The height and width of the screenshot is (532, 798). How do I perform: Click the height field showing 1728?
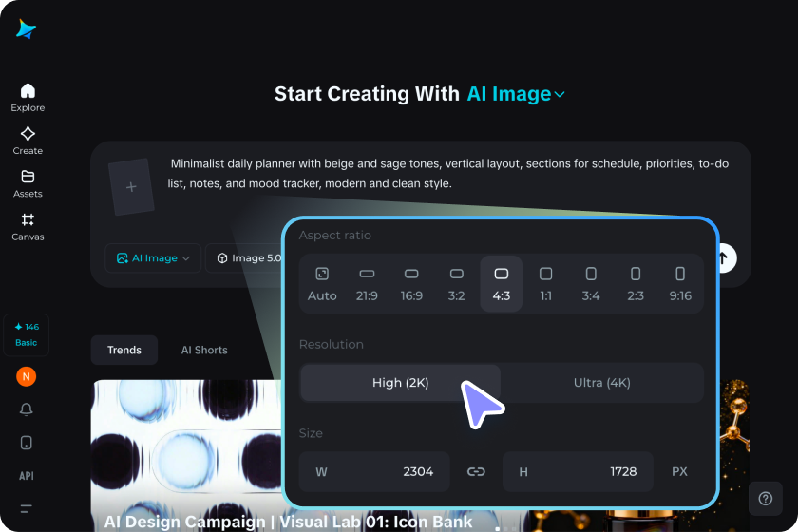(x=578, y=472)
